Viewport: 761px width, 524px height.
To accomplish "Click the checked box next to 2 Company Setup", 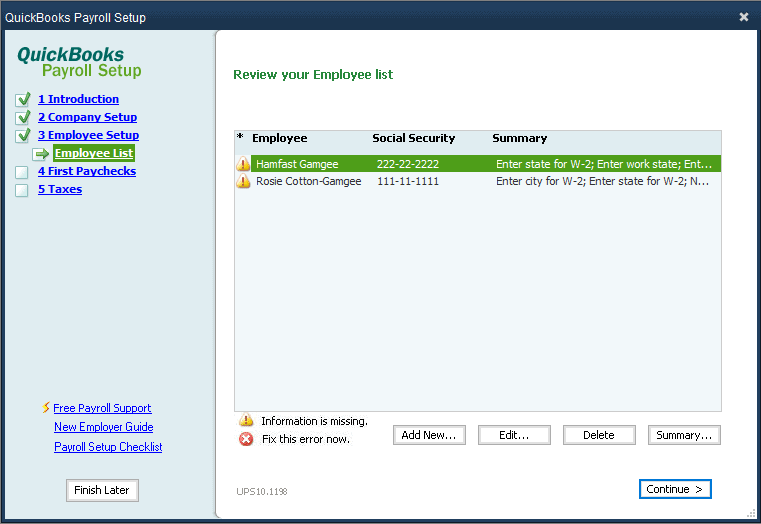I will click(22, 117).
